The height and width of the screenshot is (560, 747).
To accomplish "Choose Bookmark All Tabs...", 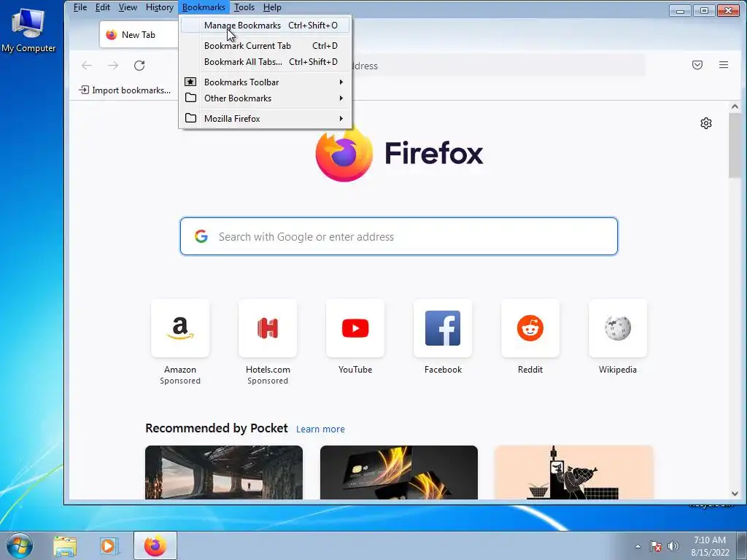I will click(265, 62).
